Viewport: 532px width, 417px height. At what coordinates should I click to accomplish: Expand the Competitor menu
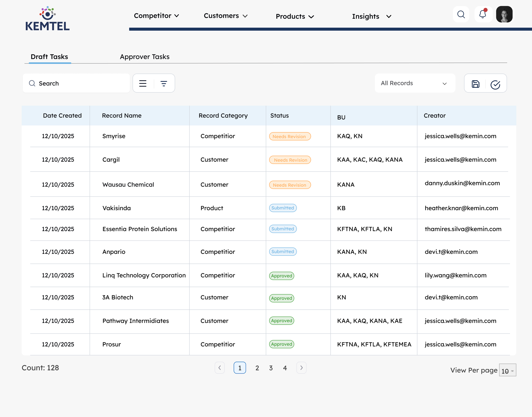click(x=156, y=16)
